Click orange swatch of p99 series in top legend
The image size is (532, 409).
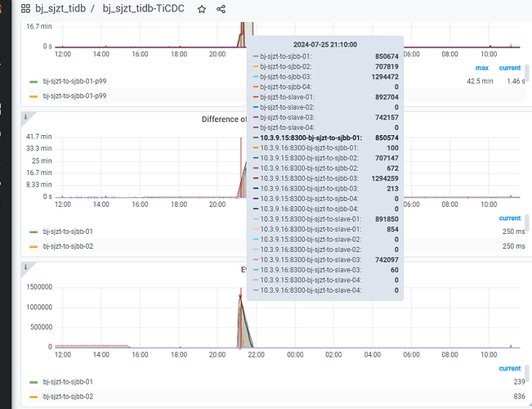34,97
